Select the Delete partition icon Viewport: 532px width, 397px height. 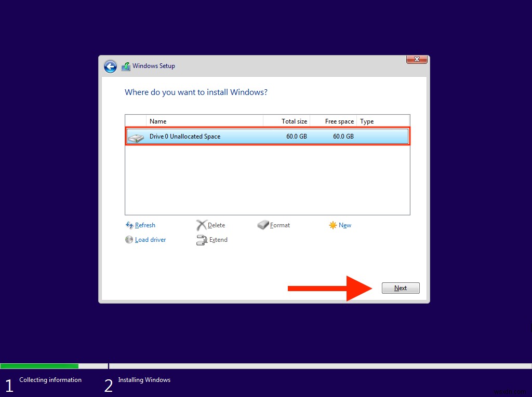click(201, 225)
